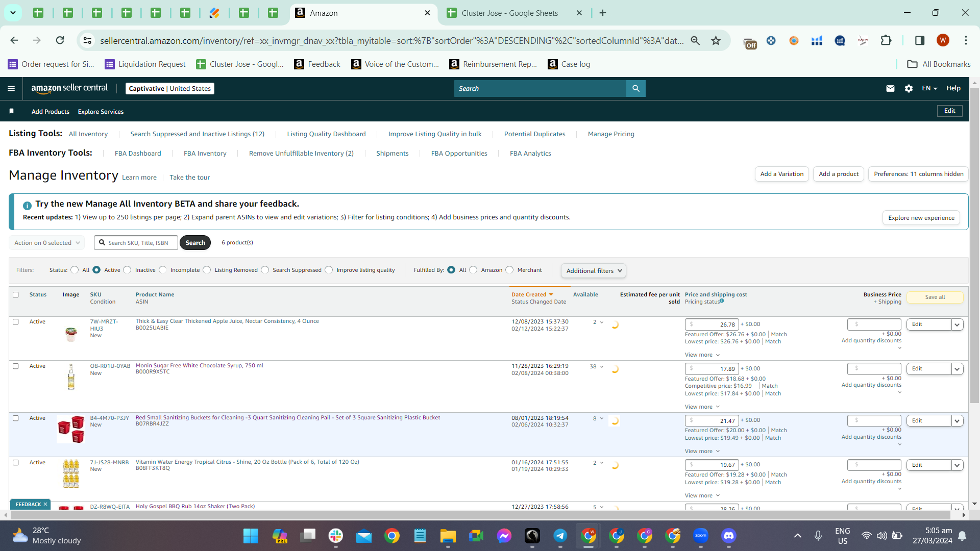
Task: Choose the Inactive status radio filter
Action: click(127, 270)
